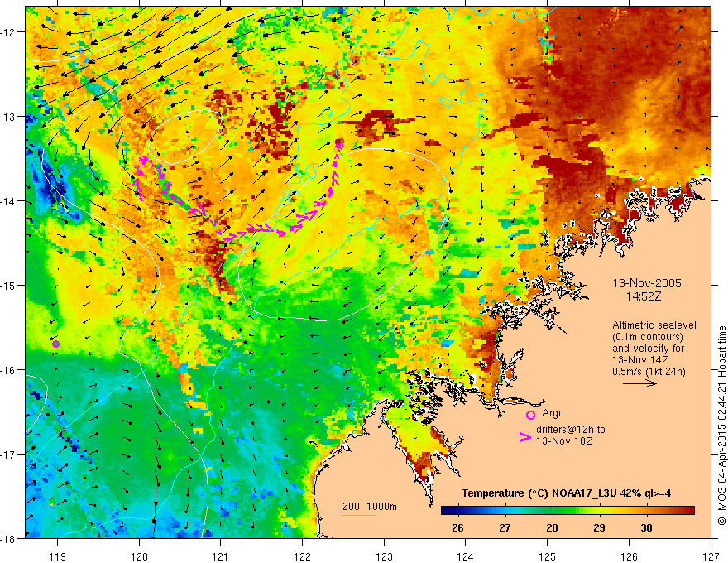This screenshot has width=728, height=563.
Task: Click the date text 13-Nov-2005
Action: click(x=647, y=283)
